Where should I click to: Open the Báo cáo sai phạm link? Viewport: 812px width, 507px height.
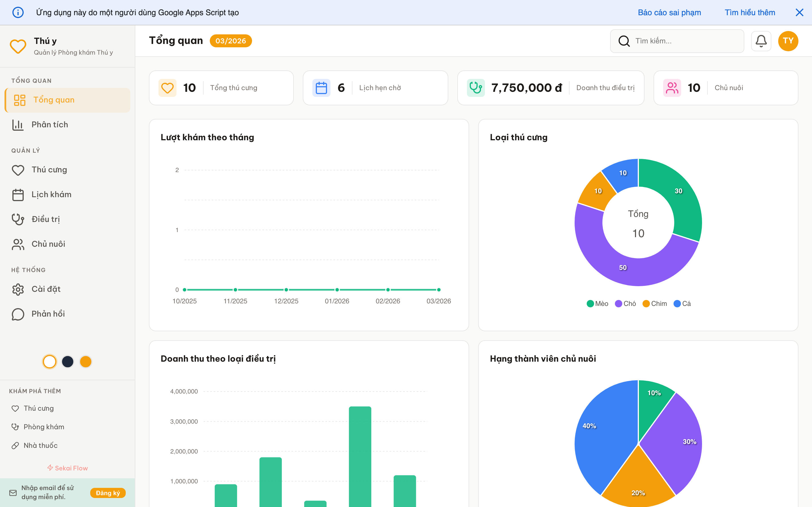[x=669, y=12]
